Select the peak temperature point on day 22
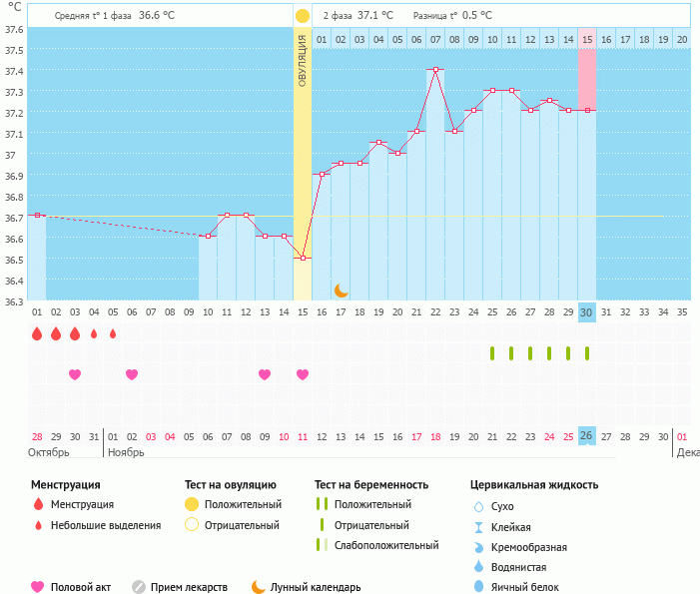 point(435,70)
